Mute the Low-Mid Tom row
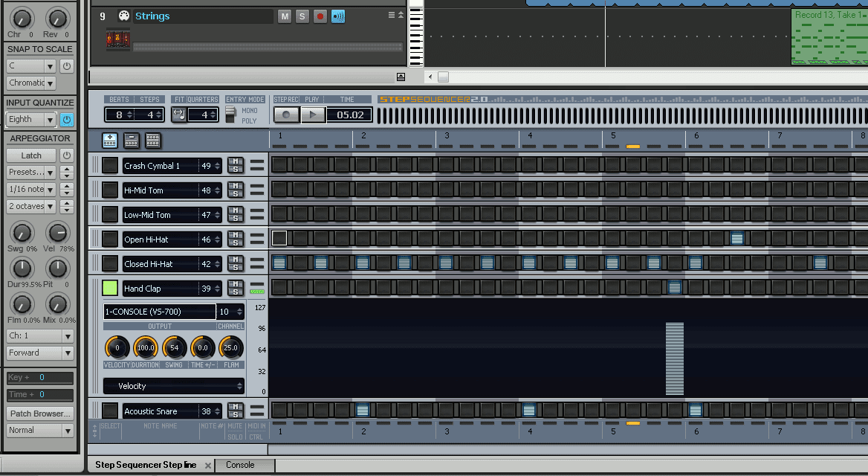The image size is (868, 476). (236, 210)
